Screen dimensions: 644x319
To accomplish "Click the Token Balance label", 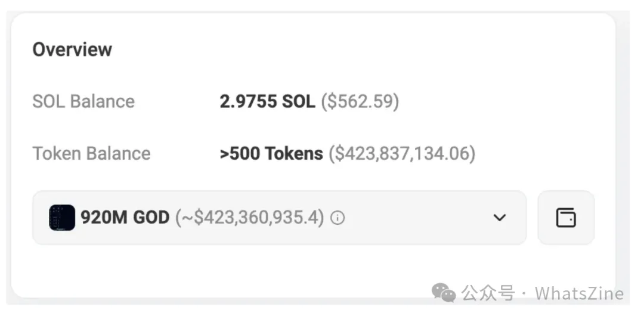I will tap(92, 154).
